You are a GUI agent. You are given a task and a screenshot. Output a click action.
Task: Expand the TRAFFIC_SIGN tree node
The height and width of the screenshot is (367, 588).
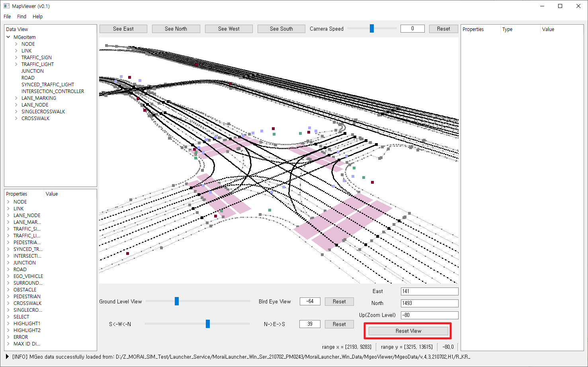coord(16,58)
